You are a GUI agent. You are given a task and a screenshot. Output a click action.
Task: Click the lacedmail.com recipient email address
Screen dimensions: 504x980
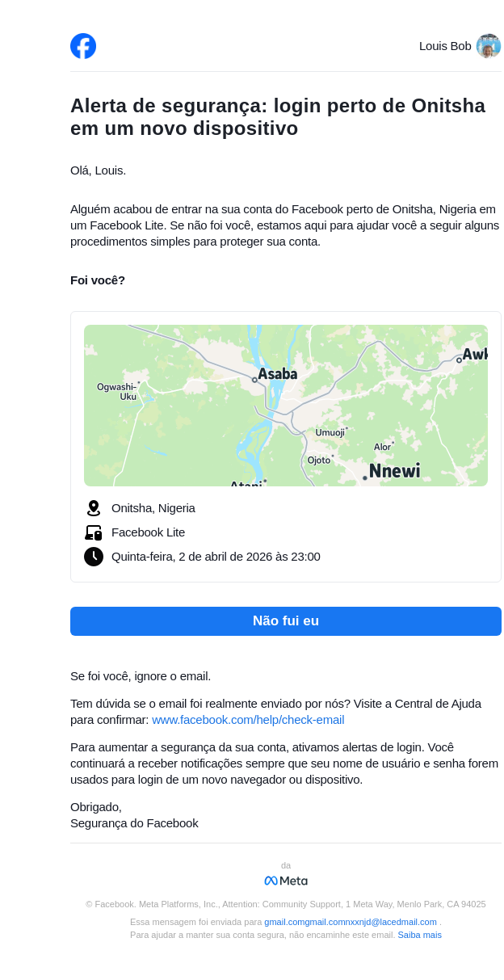351,922
